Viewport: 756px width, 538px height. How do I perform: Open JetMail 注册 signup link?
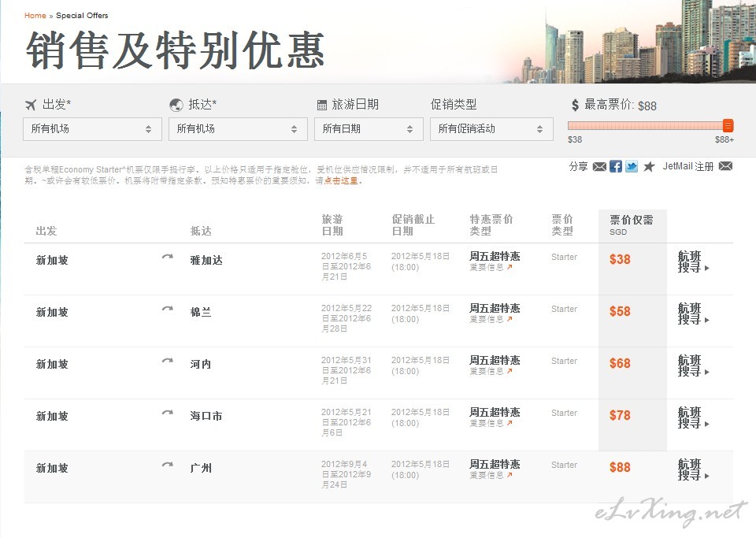pyautogui.click(x=687, y=167)
